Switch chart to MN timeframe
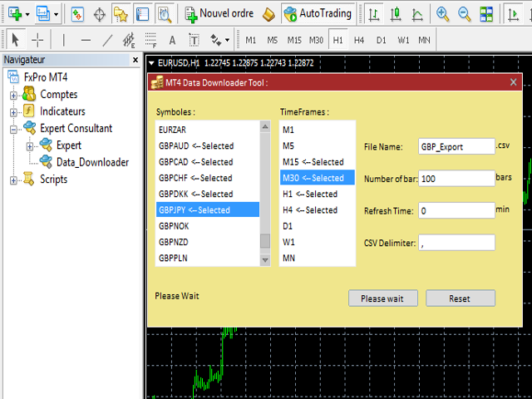The width and height of the screenshot is (532, 399). 424,40
